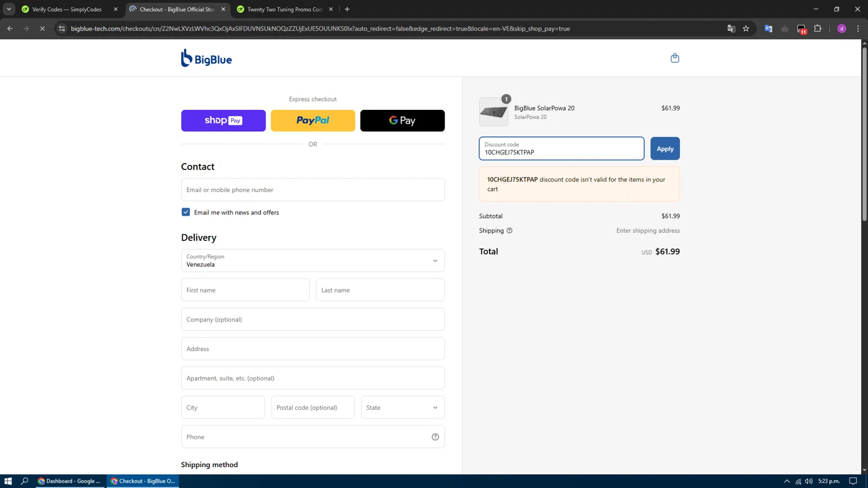Viewport: 868px width, 488px height.
Task: Open volume control tray icon
Action: [x=808, y=481]
